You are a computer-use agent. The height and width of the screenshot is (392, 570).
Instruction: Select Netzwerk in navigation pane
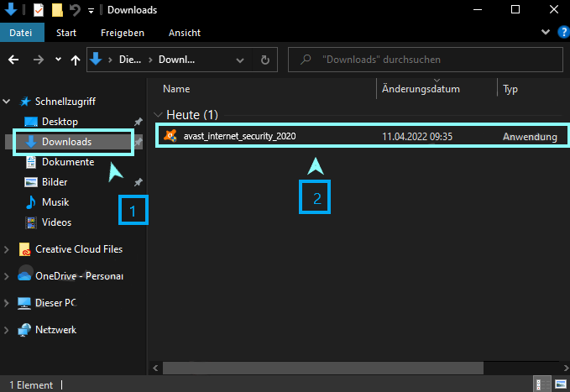[x=56, y=330]
